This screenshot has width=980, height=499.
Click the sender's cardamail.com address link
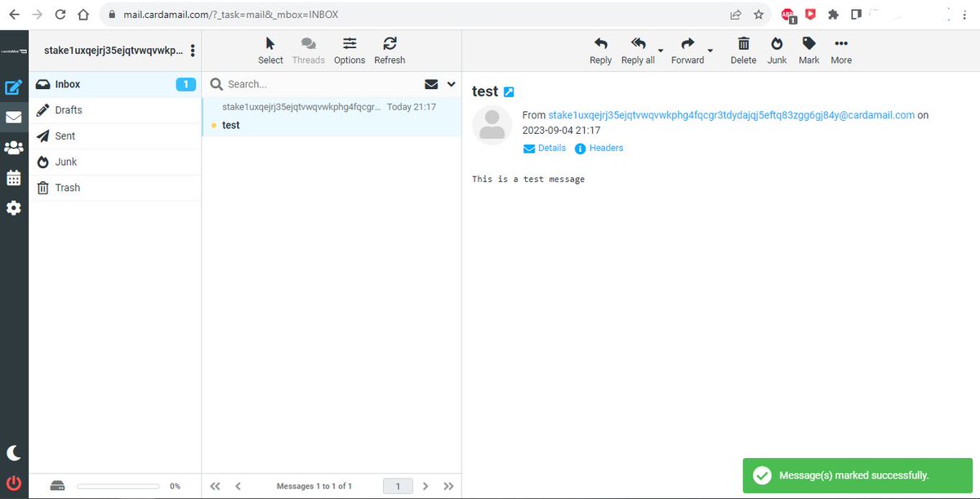[x=731, y=115]
